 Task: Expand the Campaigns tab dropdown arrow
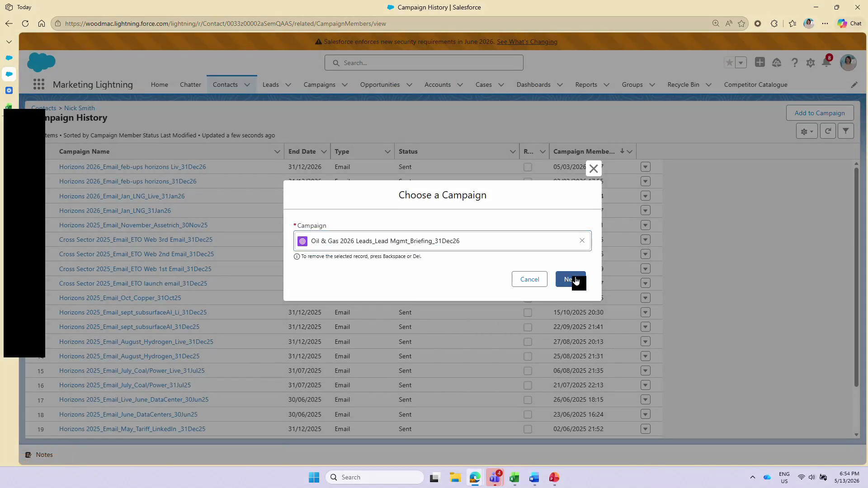pos(344,85)
